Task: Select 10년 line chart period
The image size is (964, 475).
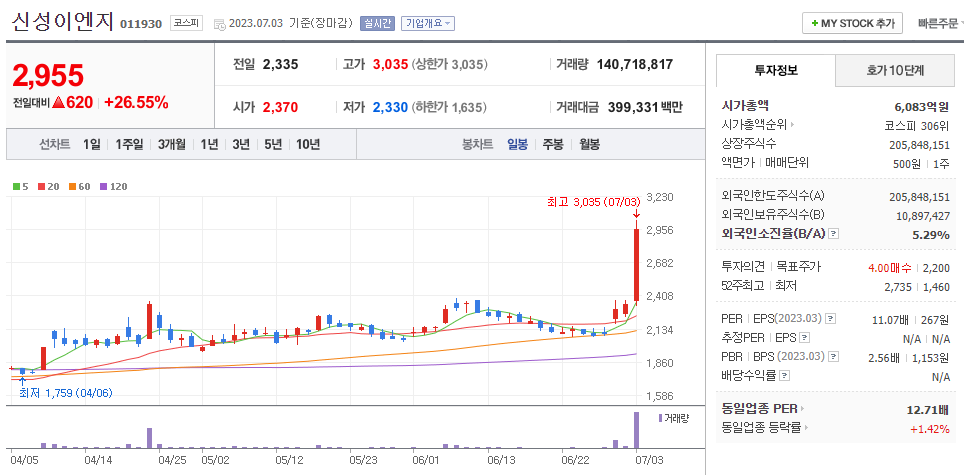Action: click(x=308, y=145)
